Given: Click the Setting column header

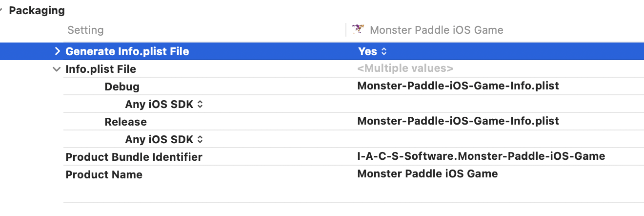Looking at the screenshot, I should [85, 30].
